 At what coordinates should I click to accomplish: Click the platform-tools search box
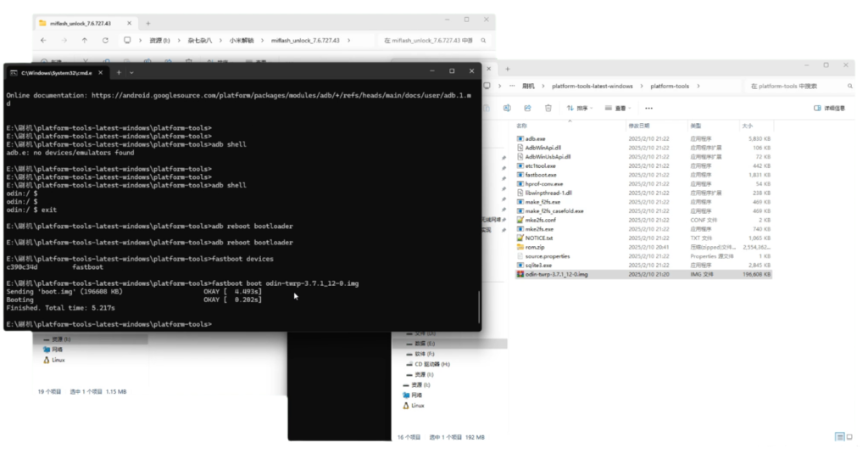click(x=793, y=86)
